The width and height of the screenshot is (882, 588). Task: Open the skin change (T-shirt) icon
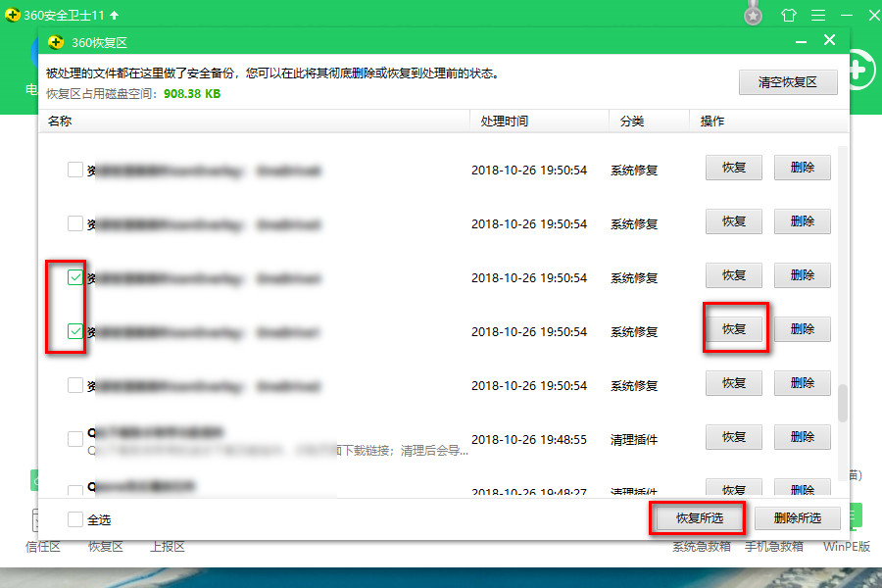coord(789,15)
